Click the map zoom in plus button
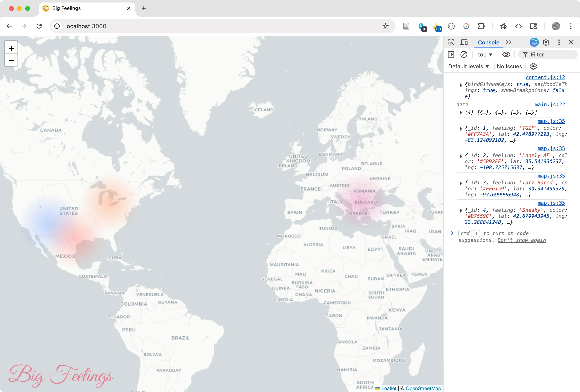The image size is (580, 392). pos(11,48)
